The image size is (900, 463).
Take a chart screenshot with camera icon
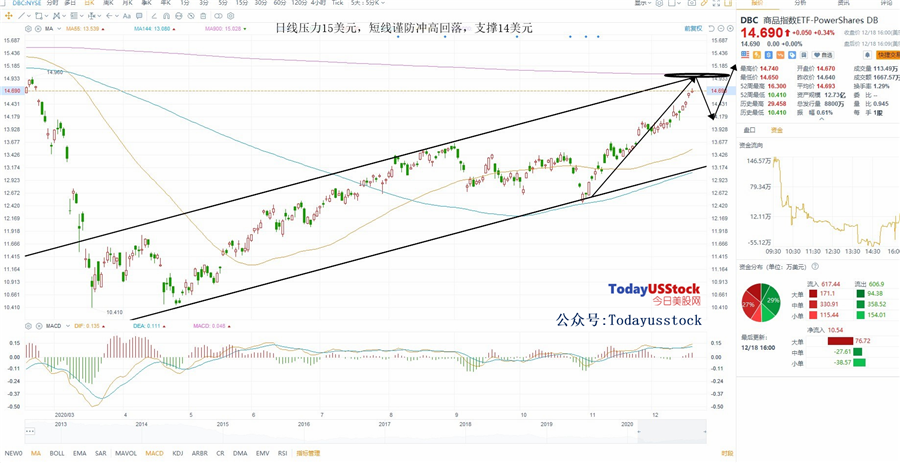(x=692, y=3)
